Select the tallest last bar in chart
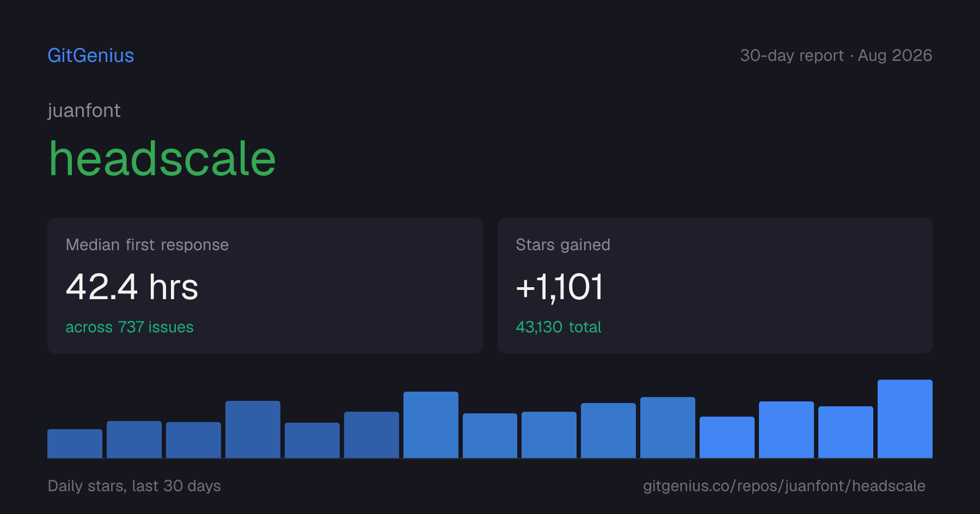 [x=905, y=419]
